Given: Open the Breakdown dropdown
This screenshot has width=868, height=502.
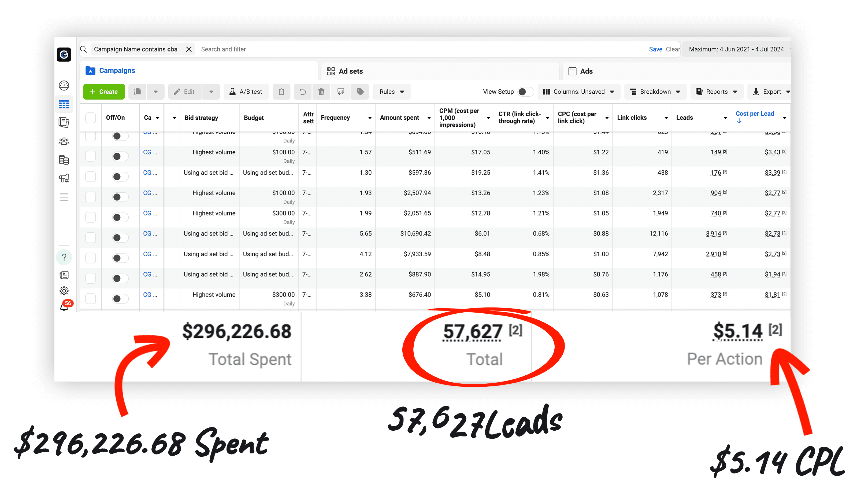Looking at the screenshot, I should pos(655,92).
